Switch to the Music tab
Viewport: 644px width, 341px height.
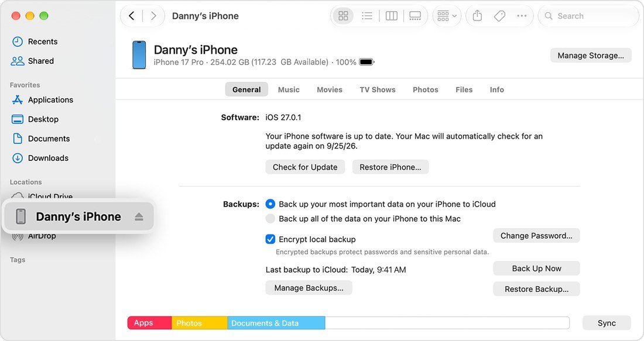(x=289, y=89)
